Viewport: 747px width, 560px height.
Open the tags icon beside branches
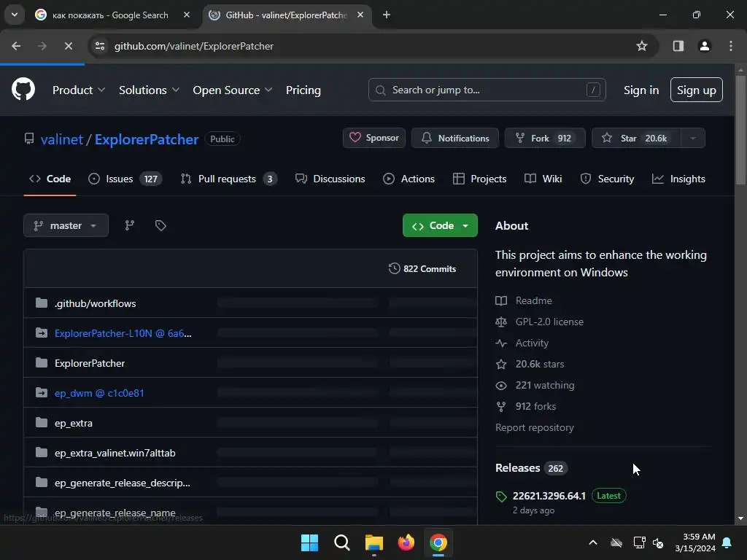coord(160,225)
